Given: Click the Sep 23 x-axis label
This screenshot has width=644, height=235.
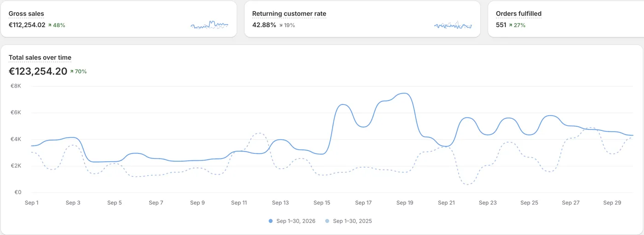Looking at the screenshot, I should [x=488, y=203].
